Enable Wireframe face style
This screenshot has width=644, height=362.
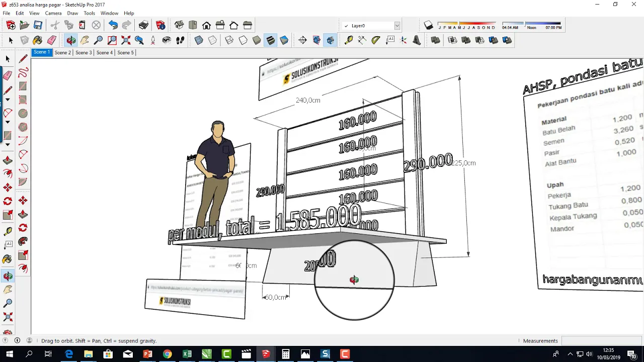(x=229, y=40)
